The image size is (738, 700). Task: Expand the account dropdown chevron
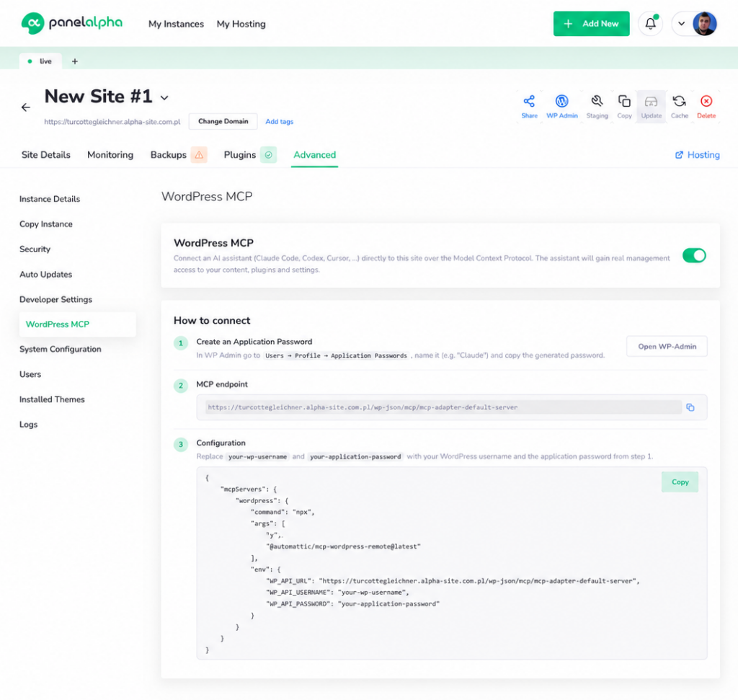681,24
